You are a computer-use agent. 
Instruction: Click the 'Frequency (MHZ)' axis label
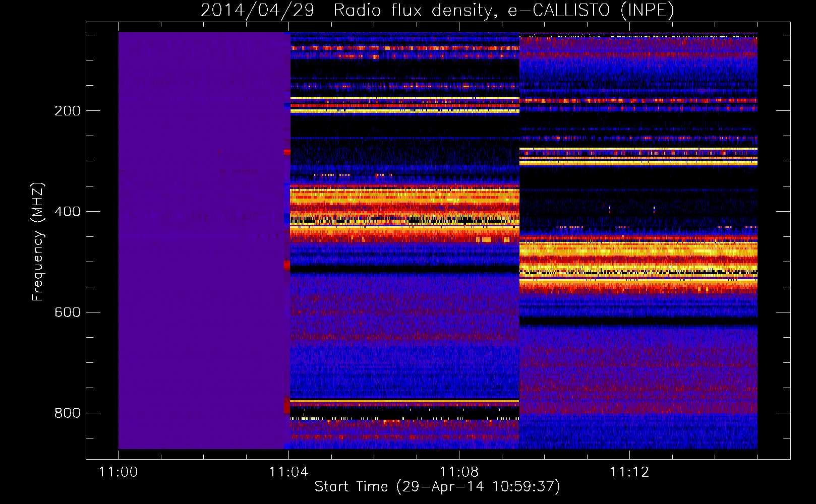37,241
